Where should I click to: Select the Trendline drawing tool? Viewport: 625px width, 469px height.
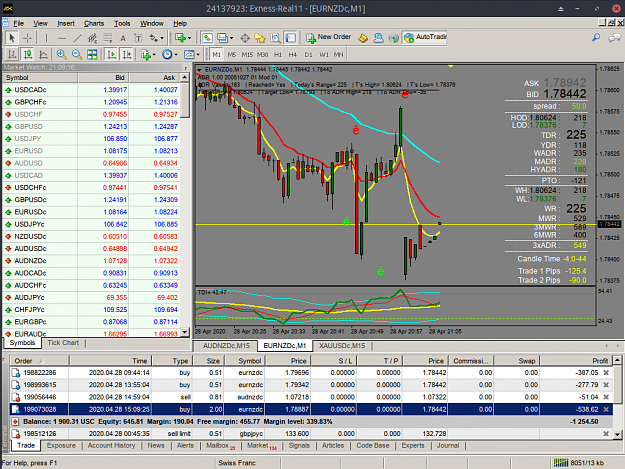(x=77, y=38)
